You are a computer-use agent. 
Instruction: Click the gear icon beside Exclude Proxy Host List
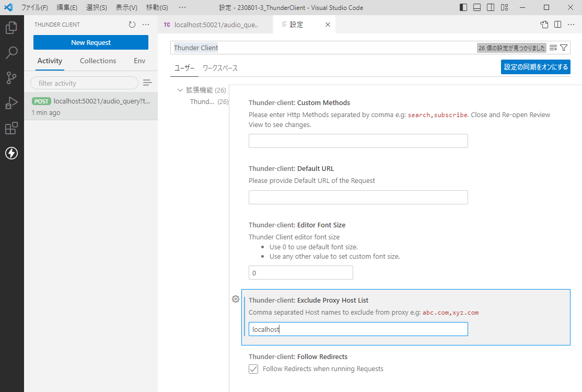(x=235, y=299)
